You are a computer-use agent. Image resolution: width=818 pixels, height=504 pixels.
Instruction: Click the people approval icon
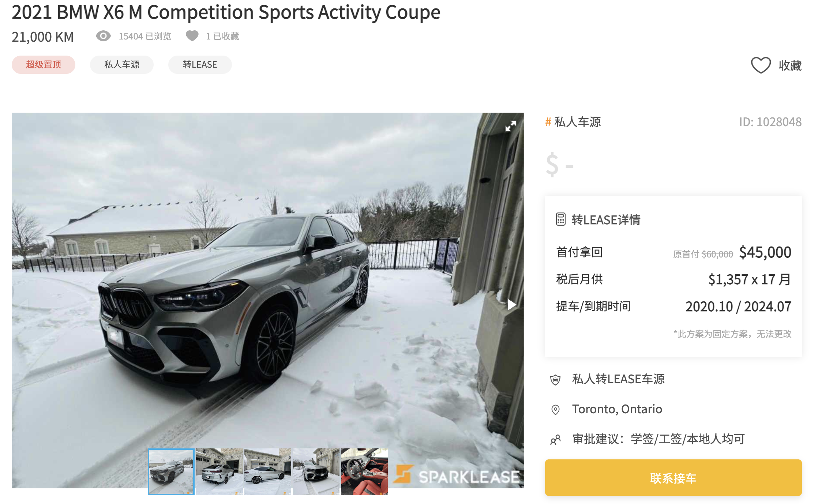[555, 440]
